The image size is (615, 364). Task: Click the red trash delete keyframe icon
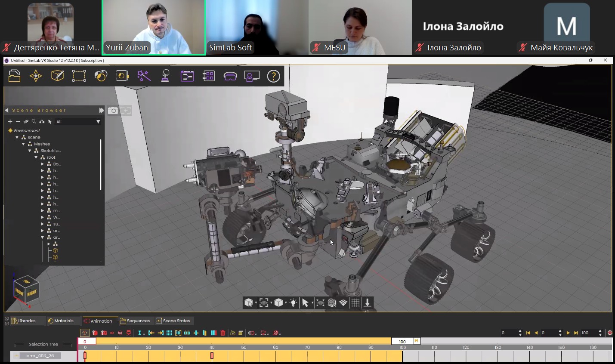click(x=223, y=333)
